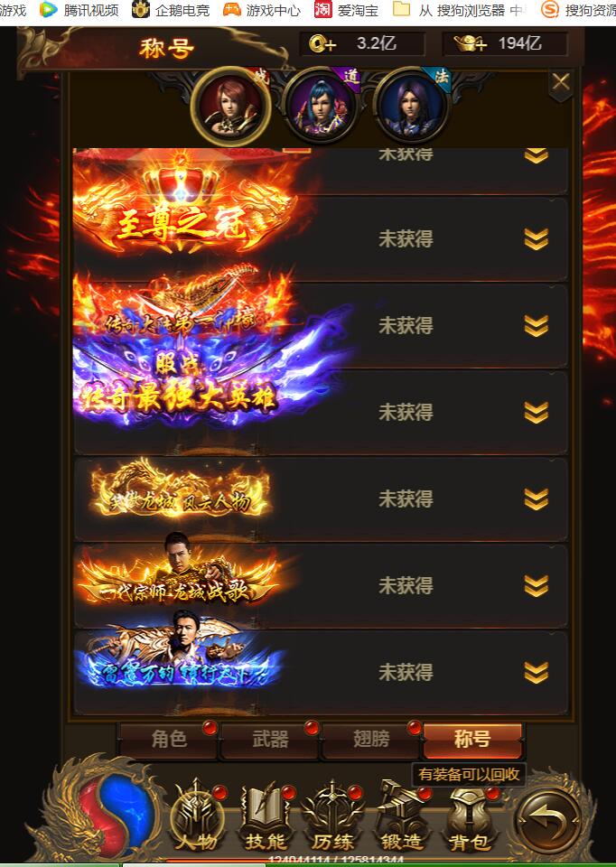The height and width of the screenshot is (867, 616).
Task: Expand the 至尊之冠 title details
Action: click(536, 239)
